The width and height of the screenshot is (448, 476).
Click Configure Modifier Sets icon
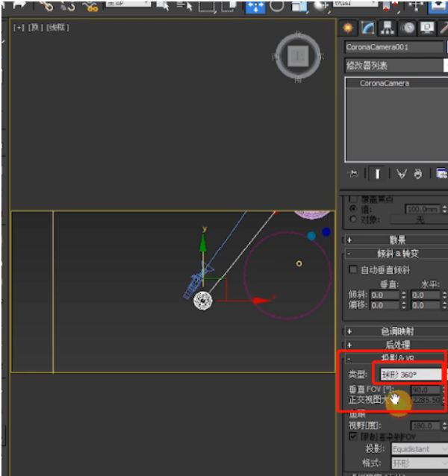point(441,174)
